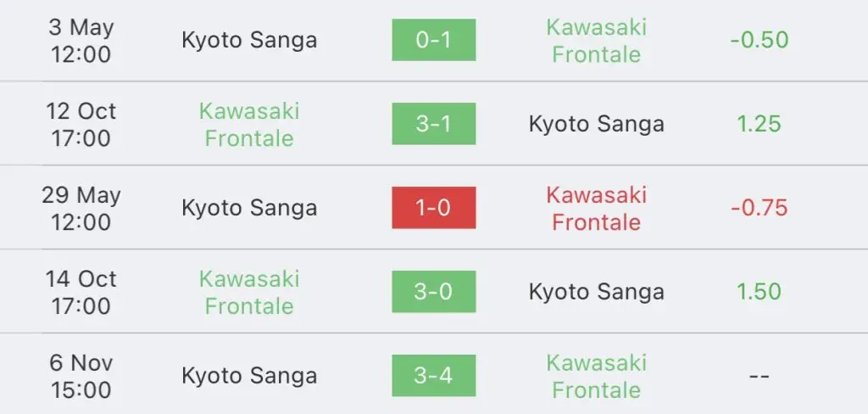Select the 1.25 handicap value
The image size is (868, 414).
click(x=759, y=124)
